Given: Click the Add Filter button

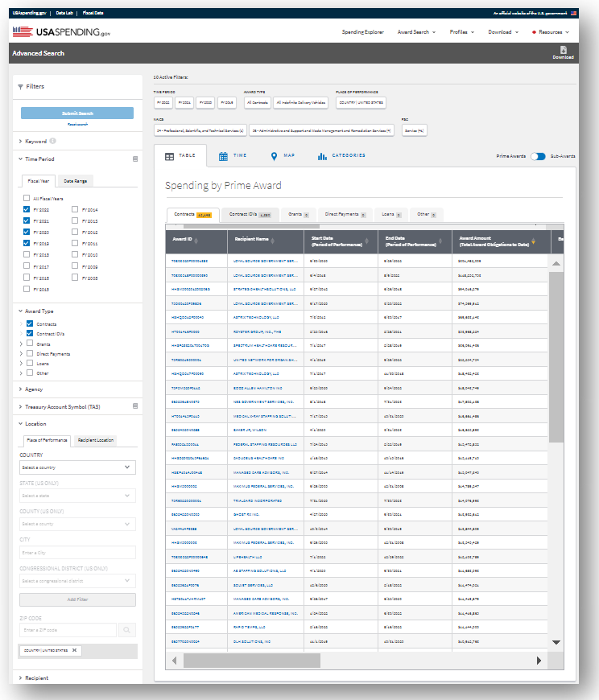Looking at the screenshot, I should click(78, 599).
